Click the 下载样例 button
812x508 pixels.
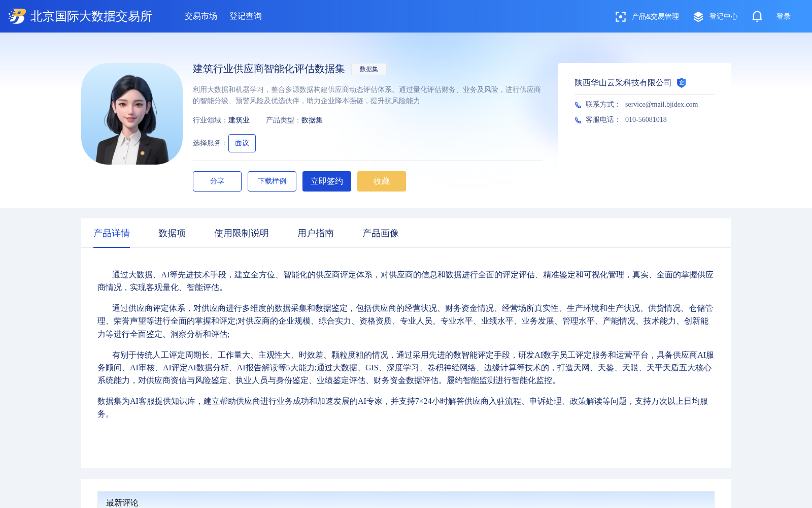coord(272,181)
